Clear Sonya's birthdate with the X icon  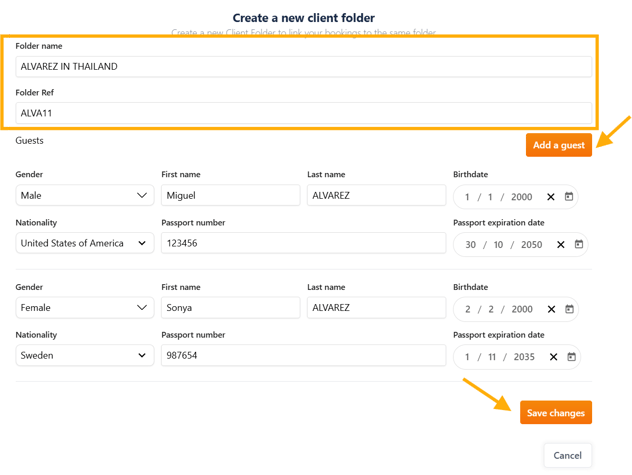click(551, 309)
